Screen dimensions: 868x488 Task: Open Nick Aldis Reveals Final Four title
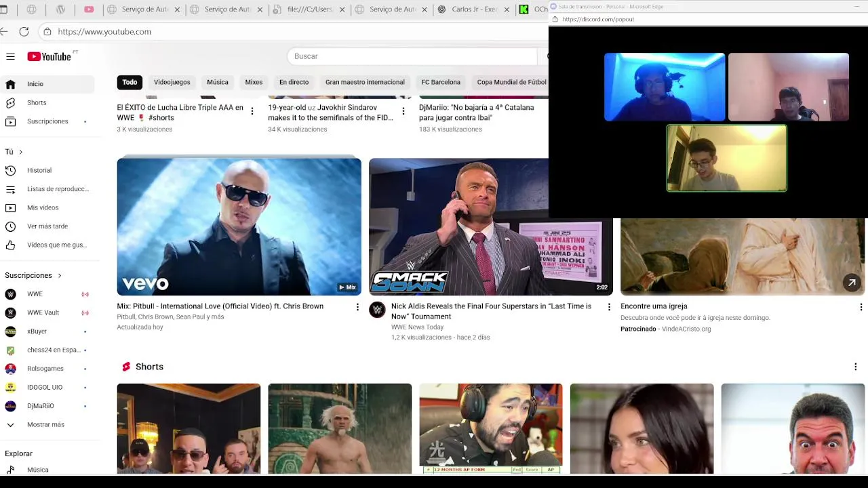(491, 311)
